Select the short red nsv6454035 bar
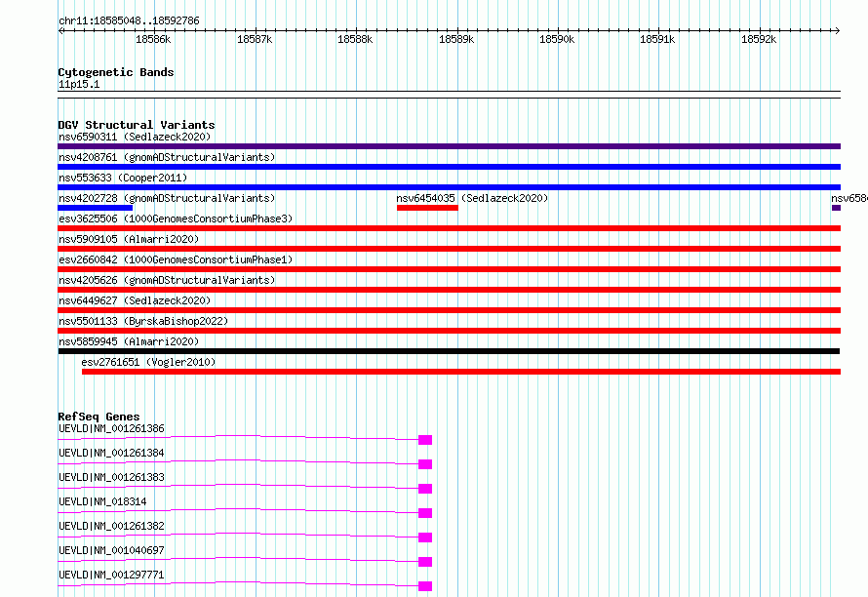 [x=427, y=208]
